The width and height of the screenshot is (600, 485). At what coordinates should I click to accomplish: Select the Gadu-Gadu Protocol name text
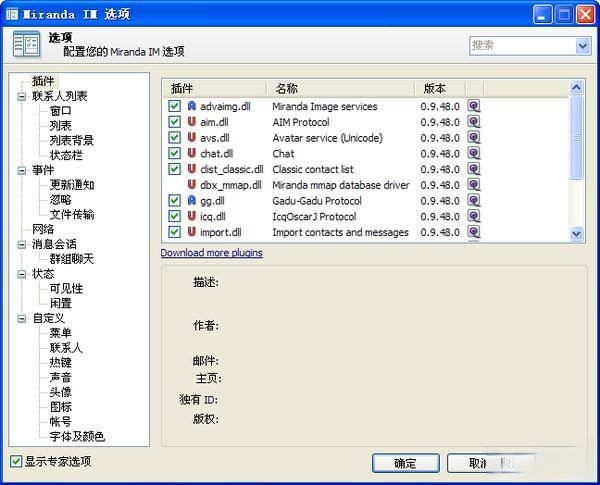point(317,201)
